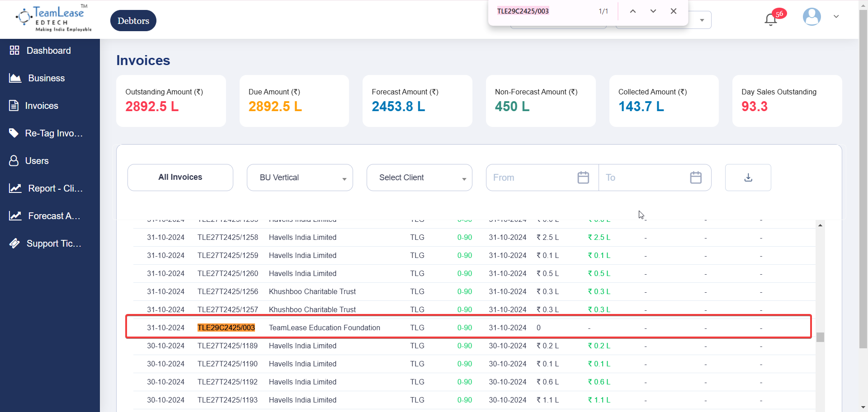Open the To date calendar icon
Screen dimensions: 868x412
[x=695, y=178]
